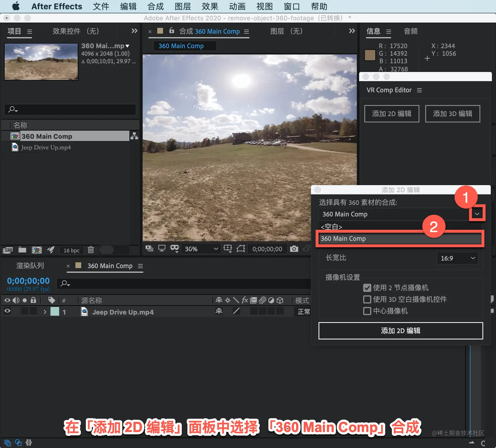This screenshot has height=448, width=496.
Task: Delete selected project item with trash icon
Action: coord(91,250)
